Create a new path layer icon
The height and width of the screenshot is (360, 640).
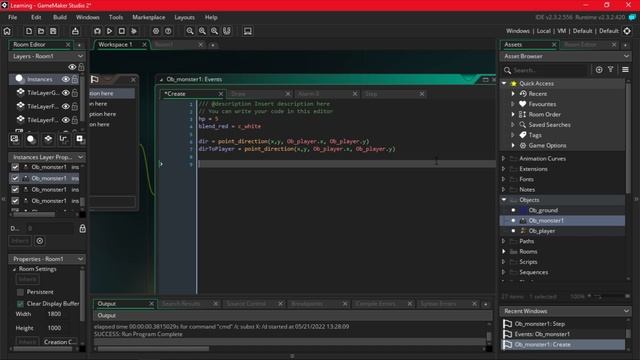(x=63, y=139)
